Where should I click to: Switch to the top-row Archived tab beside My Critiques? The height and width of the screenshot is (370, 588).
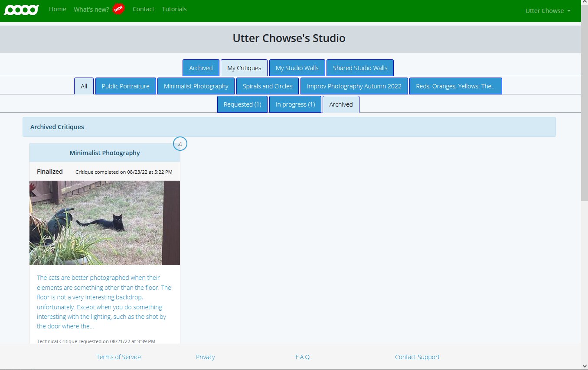click(x=201, y=68)
